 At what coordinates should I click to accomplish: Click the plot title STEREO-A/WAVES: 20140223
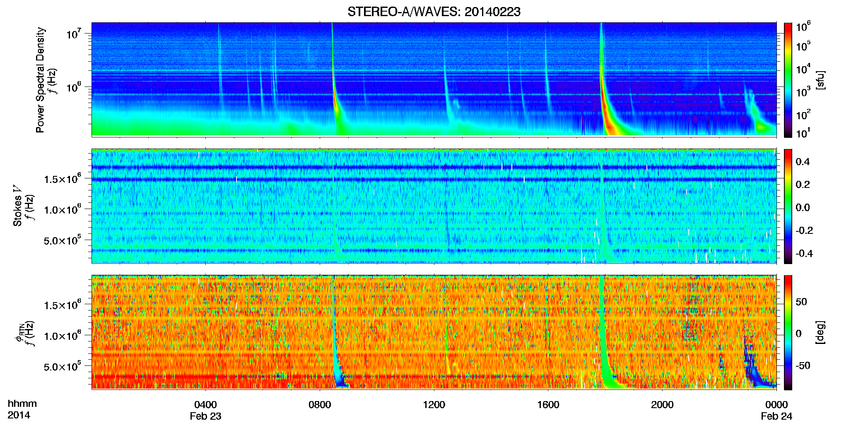[434, 12]
